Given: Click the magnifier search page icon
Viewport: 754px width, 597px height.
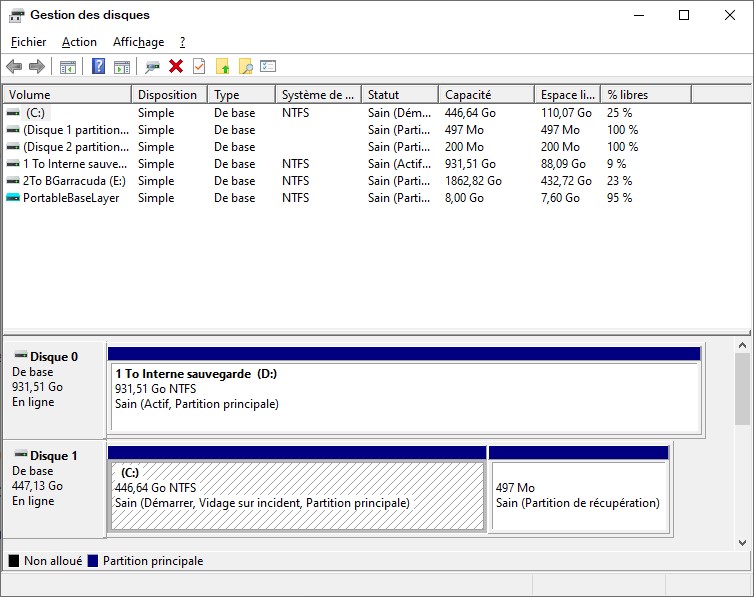Looking at the screenshot, I should tap(245, 66).
